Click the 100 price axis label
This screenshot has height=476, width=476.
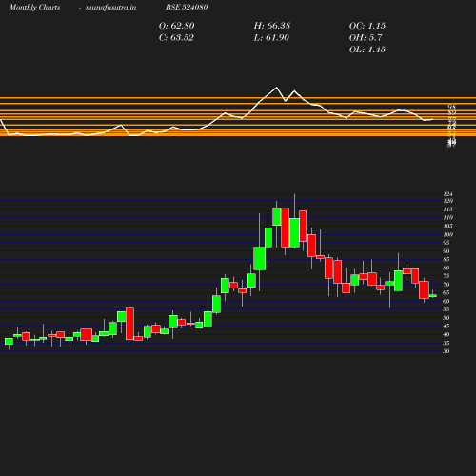[x=447, y=234]
